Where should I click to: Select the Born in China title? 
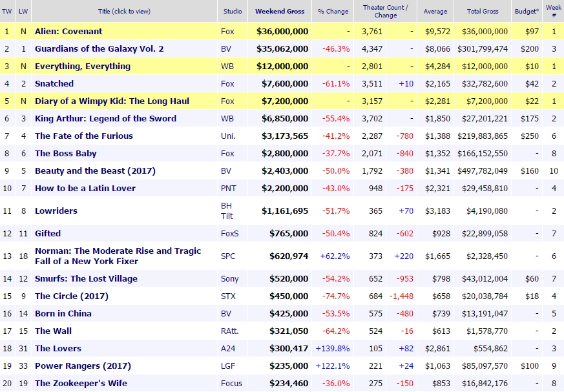point(63,314)
